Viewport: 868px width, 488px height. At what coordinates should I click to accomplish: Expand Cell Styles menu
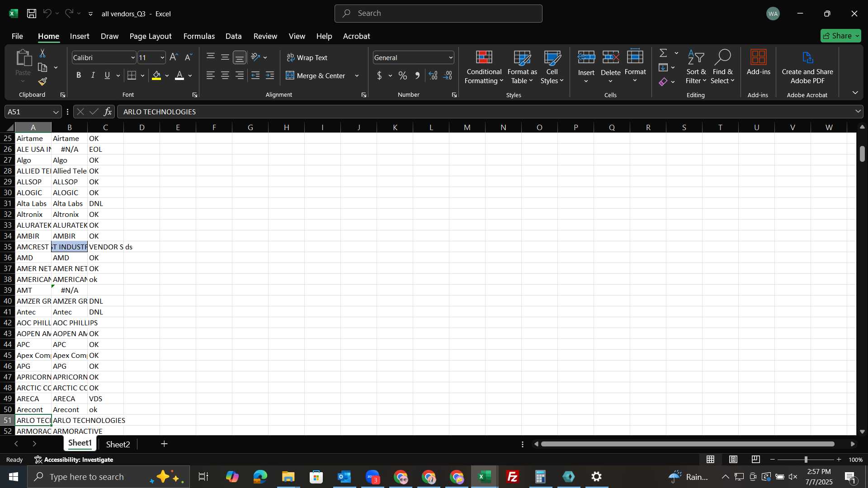[x=552, y=67]
